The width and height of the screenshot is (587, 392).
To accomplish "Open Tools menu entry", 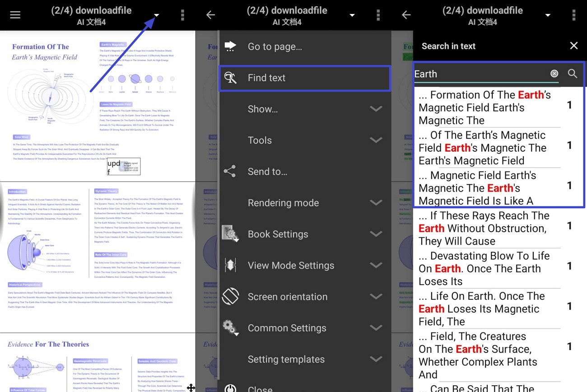I will coord(305,140).
